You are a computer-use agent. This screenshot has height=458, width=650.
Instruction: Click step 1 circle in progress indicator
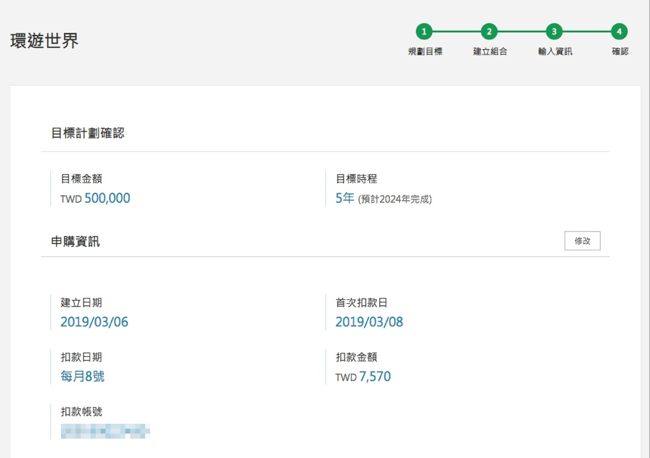click(x=425, y=32)
